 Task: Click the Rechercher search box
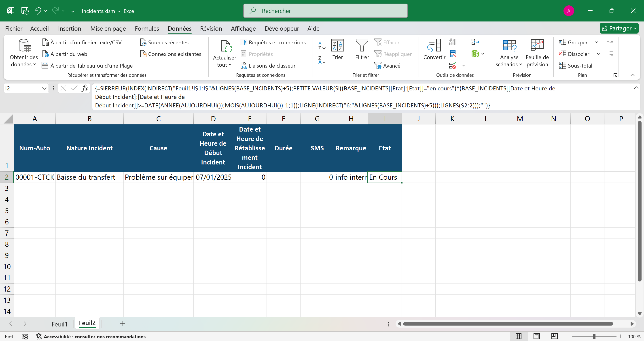326,11
